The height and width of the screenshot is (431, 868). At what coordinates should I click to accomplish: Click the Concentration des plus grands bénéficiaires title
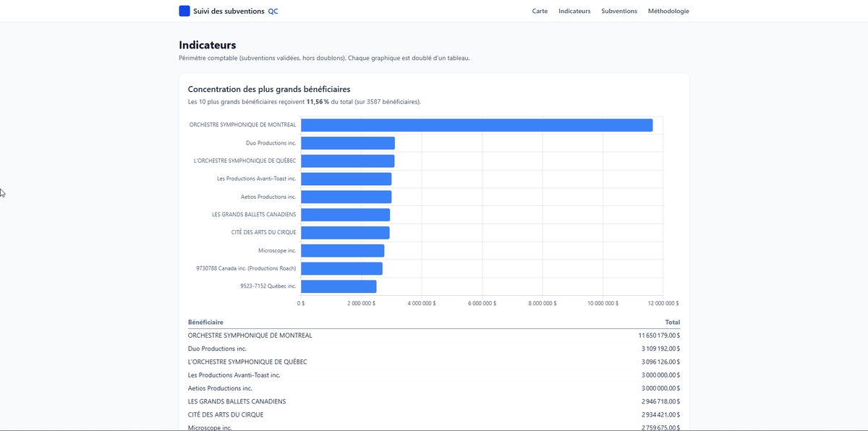click(x=269, y=89)
